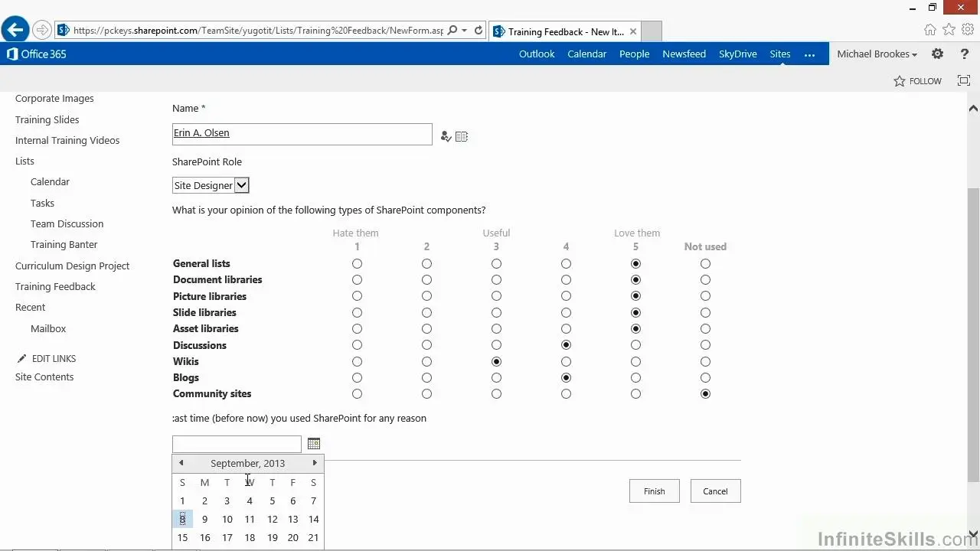Screen dimensions: 980x551
Task: Click the check names icon beside Name
Action: point(446,136)
